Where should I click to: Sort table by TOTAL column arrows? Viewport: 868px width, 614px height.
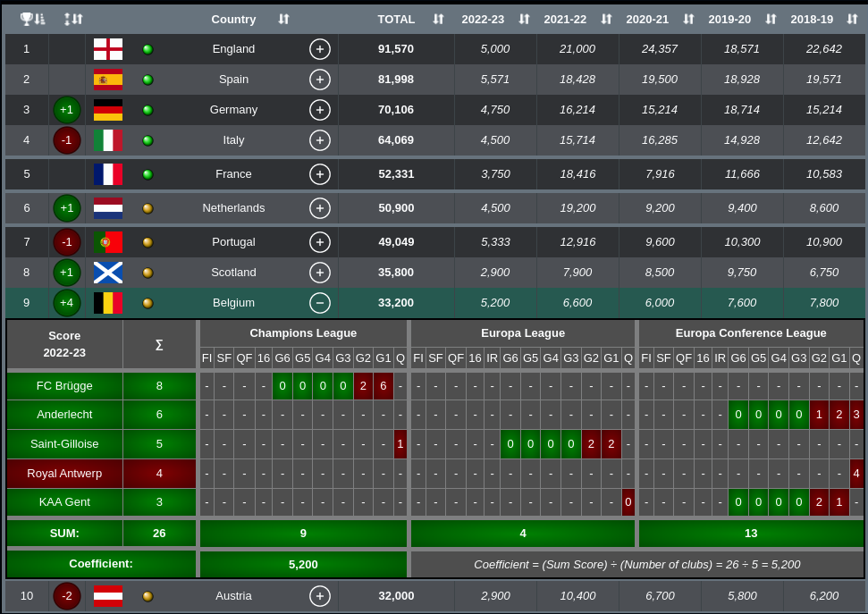point(438,19)
